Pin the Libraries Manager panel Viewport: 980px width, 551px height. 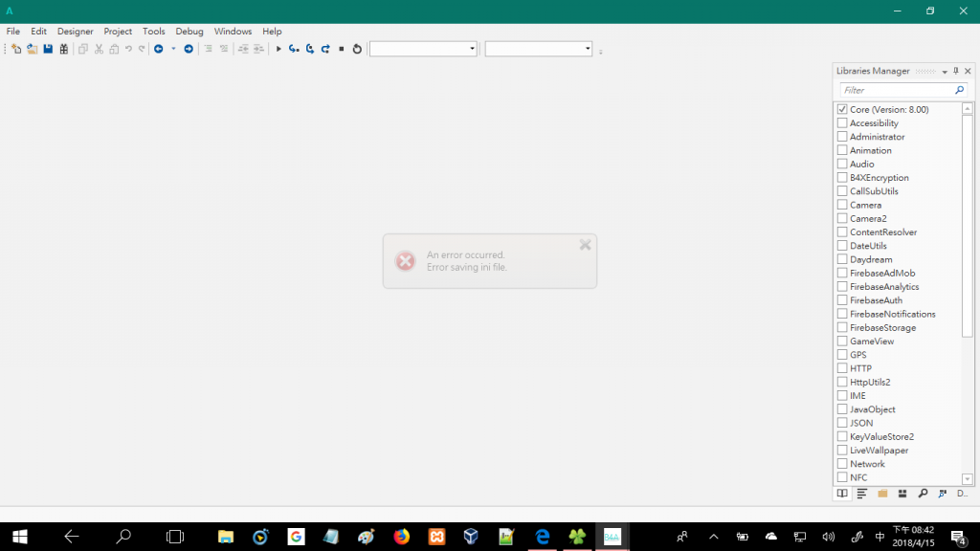[956, 71]
